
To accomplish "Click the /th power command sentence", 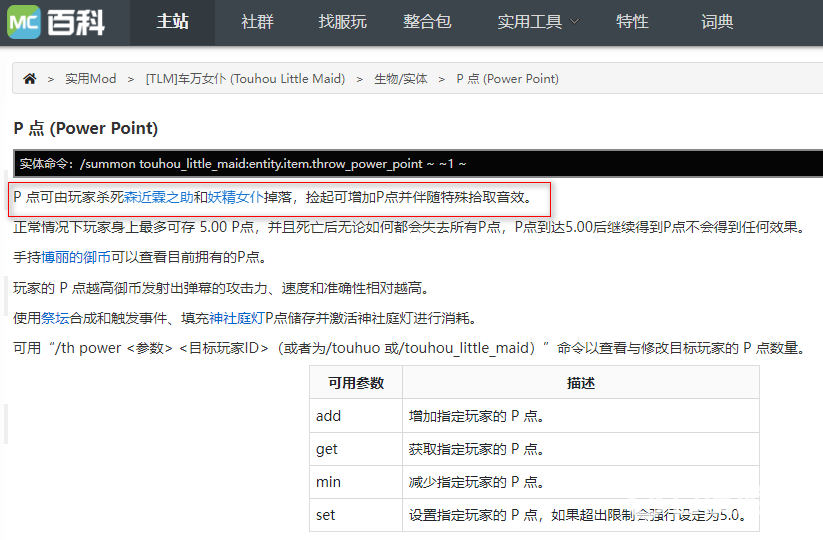I will point(409,348).
